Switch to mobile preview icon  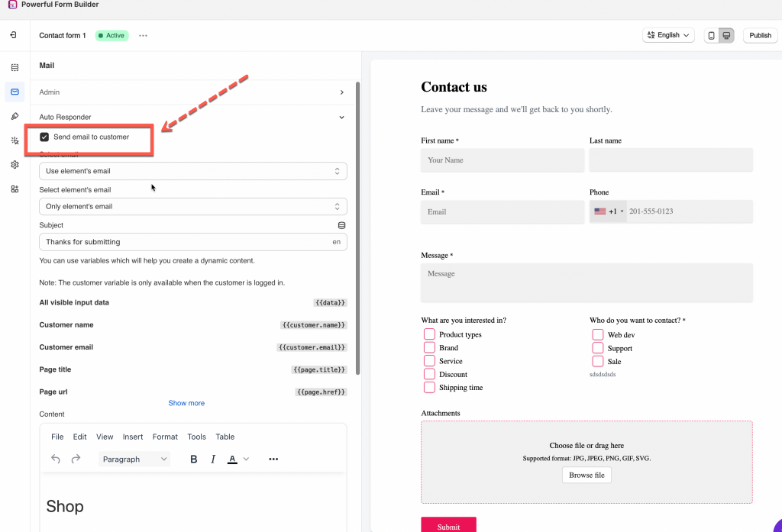pyautogui.click(x=712, y=35)
